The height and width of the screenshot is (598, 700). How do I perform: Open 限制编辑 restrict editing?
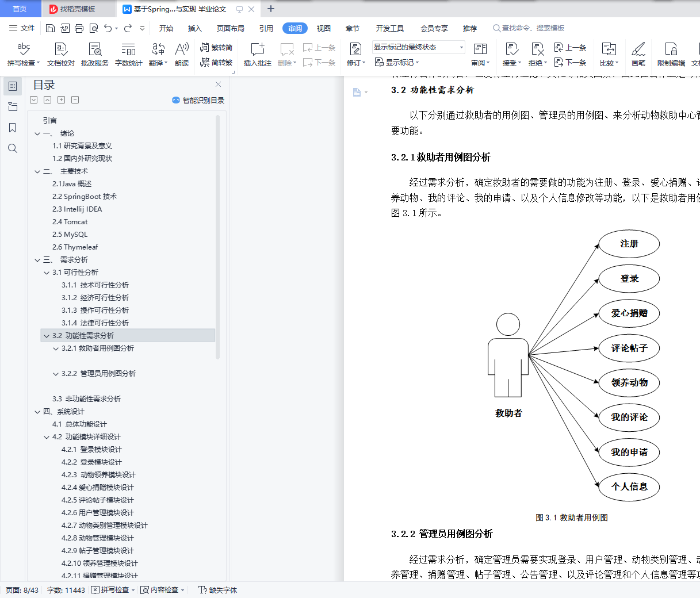coord(671,55)
